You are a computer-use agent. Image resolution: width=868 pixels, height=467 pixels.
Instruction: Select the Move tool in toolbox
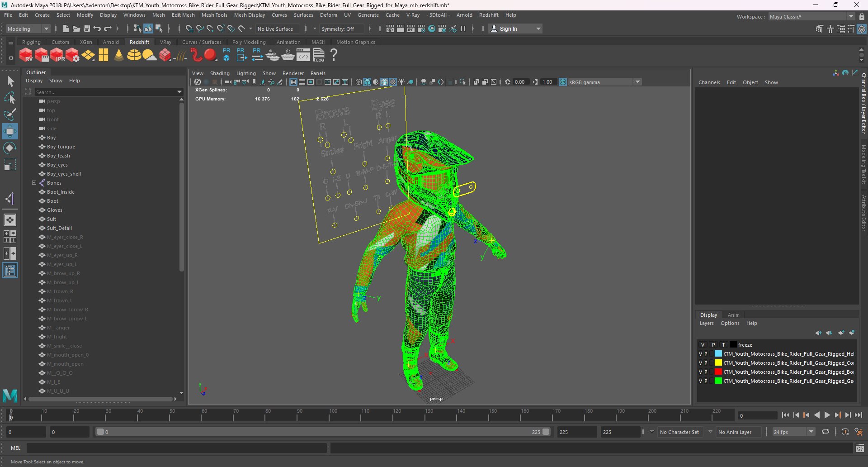[10, 131]
